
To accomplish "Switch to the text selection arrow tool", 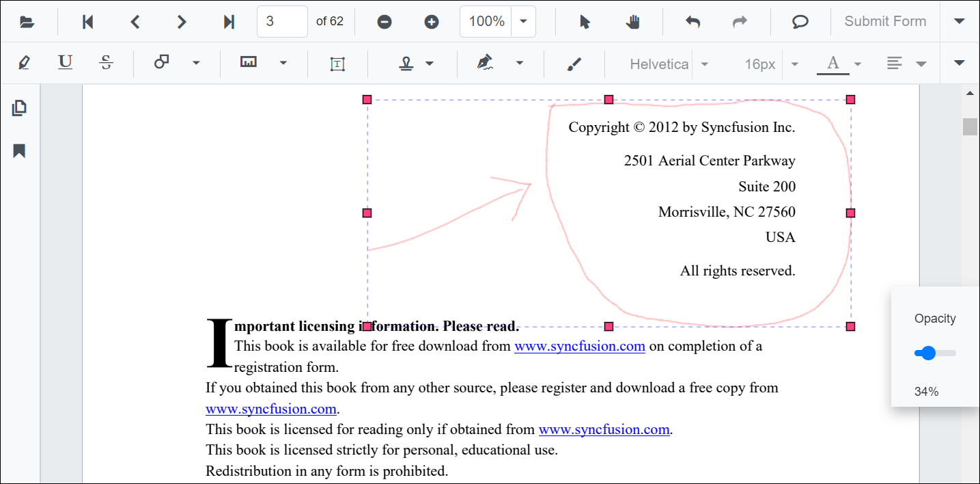I will click(x=585, y=22).
